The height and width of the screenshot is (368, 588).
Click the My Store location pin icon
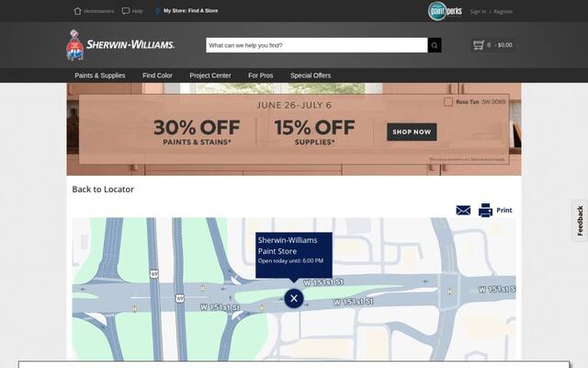157,11
